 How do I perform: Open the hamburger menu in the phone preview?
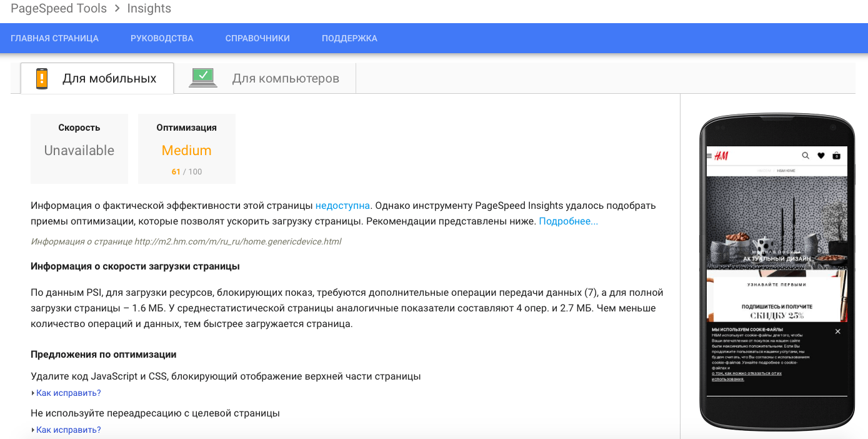click(x=709, y=156)
